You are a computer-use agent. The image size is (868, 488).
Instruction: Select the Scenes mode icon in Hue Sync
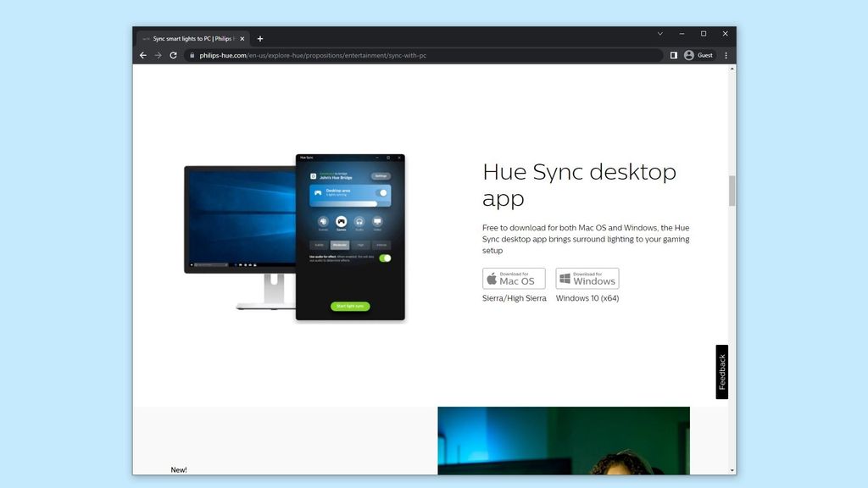(x=324, y=221)
